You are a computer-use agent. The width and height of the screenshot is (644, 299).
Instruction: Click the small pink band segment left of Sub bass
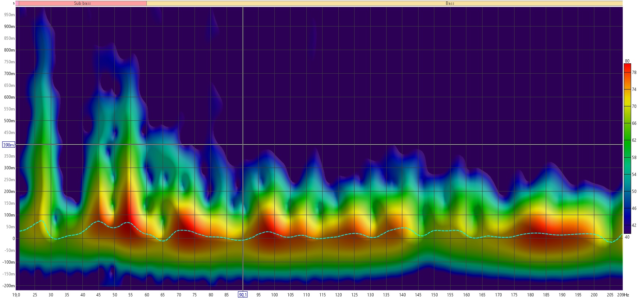17,3
